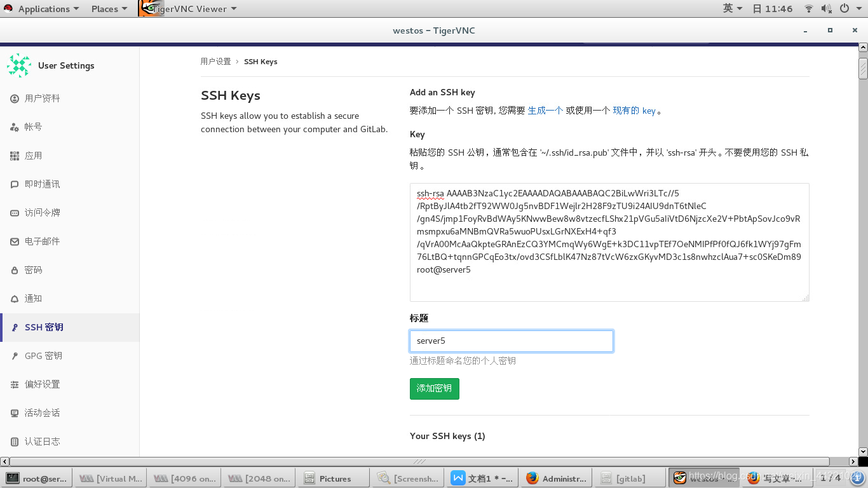Click the GitLab User Settings logo
Screen dimensions: 868x488
[x=19, y=65]
